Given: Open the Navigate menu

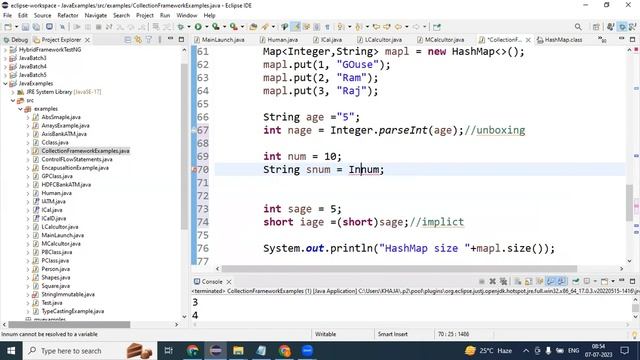Looking at the screenshot, I should 96,16.
